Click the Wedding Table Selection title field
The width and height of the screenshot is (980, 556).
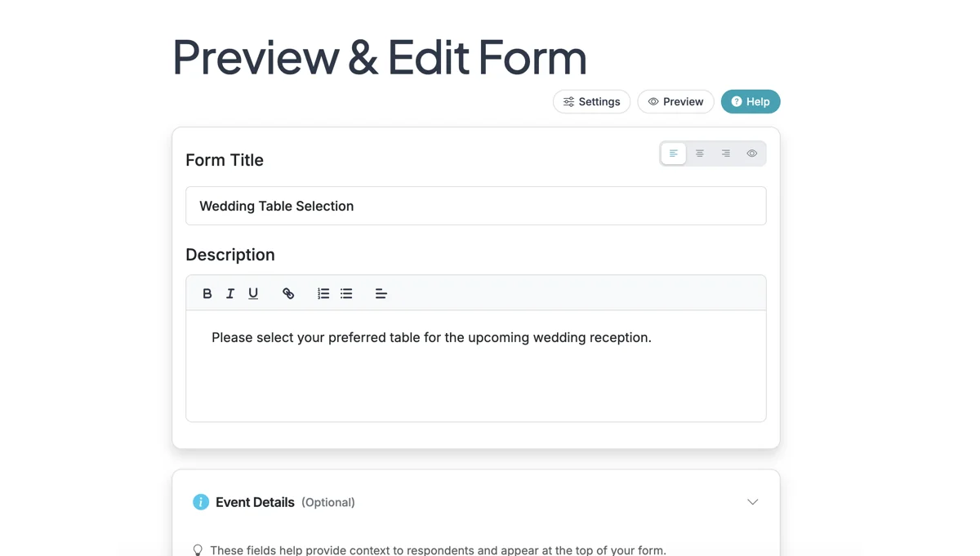(x=475, y=206)
